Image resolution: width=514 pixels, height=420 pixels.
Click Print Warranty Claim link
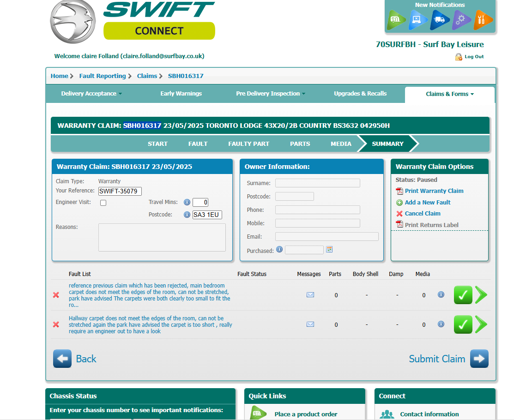pos(434,191)
